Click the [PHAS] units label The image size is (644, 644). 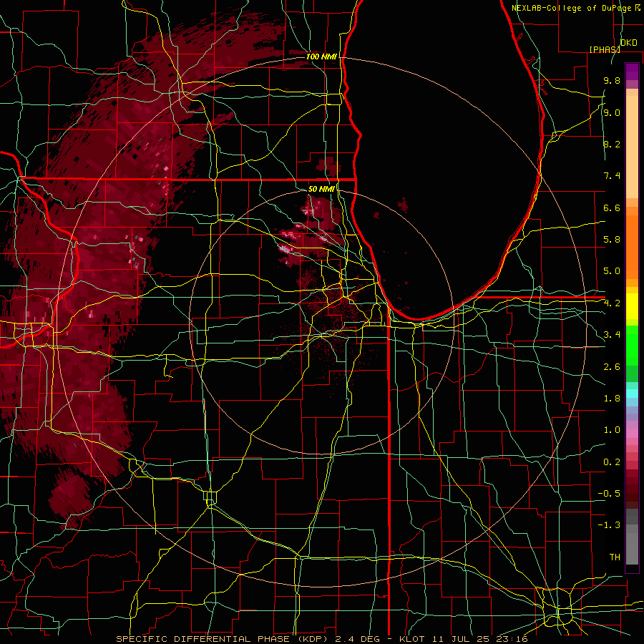tap(605, 49)
